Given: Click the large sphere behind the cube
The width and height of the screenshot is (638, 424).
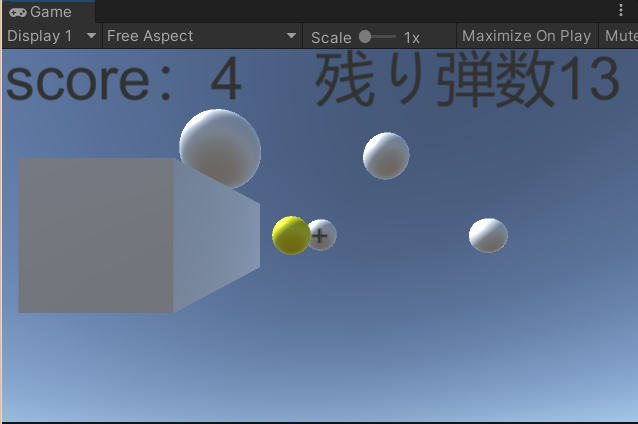Looking at the screenshot, I should click(220, 149).
